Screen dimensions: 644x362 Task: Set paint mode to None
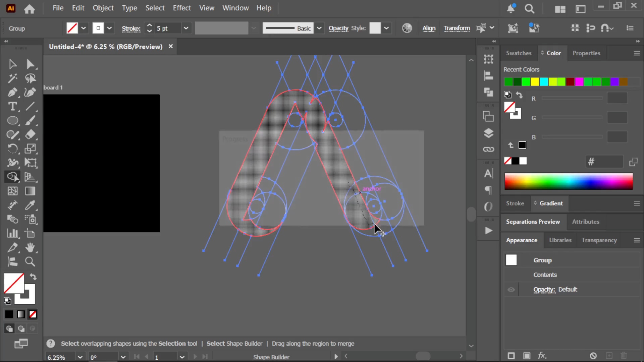click(x=33, y=314)
